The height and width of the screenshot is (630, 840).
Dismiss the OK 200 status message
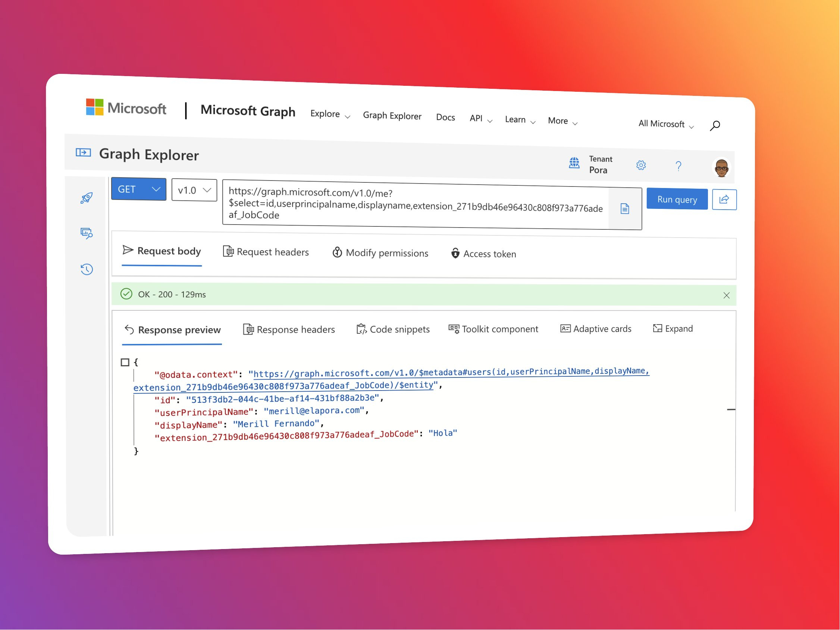pyautogui.click(x=726, y=295)
